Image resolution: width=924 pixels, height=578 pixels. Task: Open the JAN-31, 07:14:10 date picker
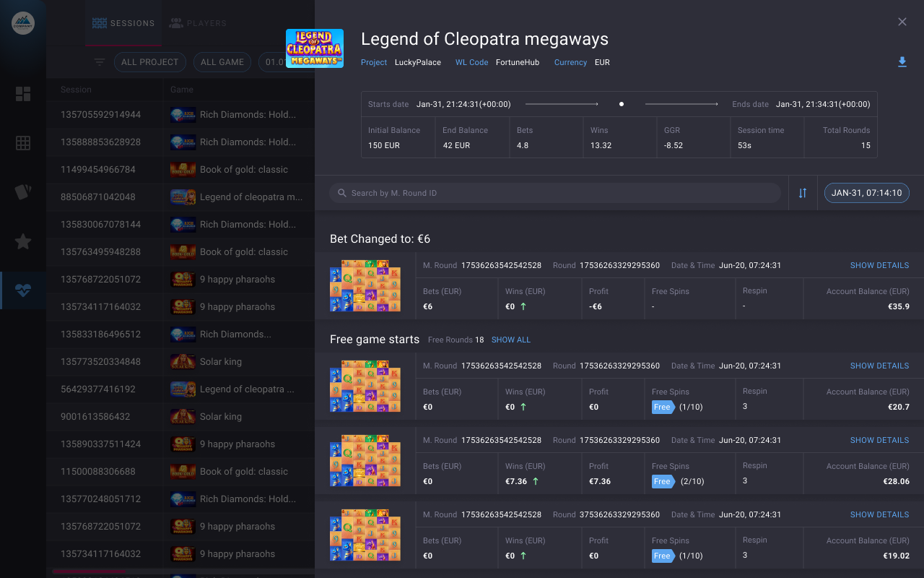(866, 193)
